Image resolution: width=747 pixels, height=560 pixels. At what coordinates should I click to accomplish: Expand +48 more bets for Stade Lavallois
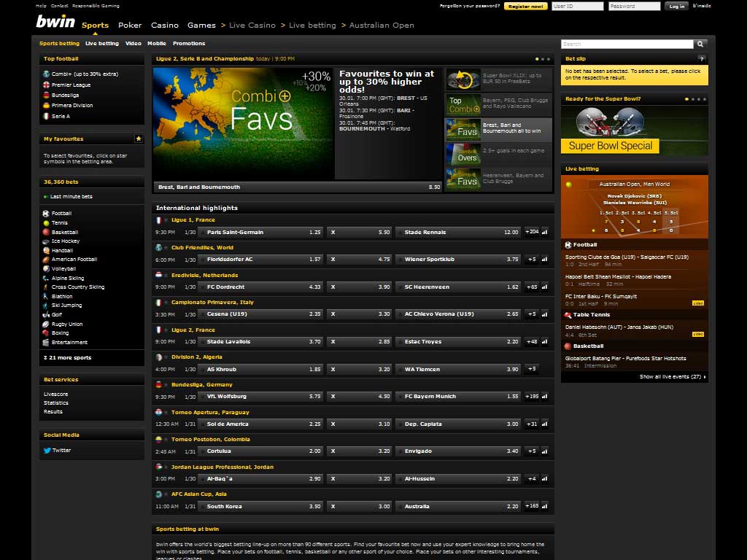(532, 342)
